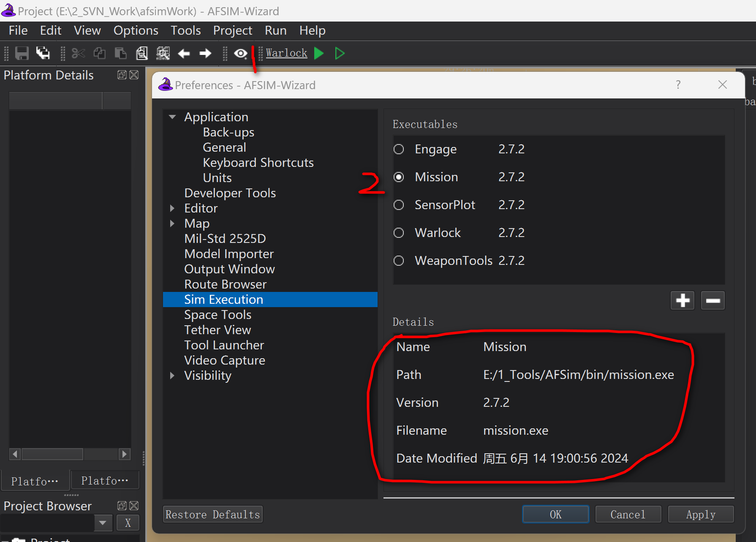Click the Paste toolbar icon
The height and width of the screenshot is (542, 756).
click(x=121, y=53)
